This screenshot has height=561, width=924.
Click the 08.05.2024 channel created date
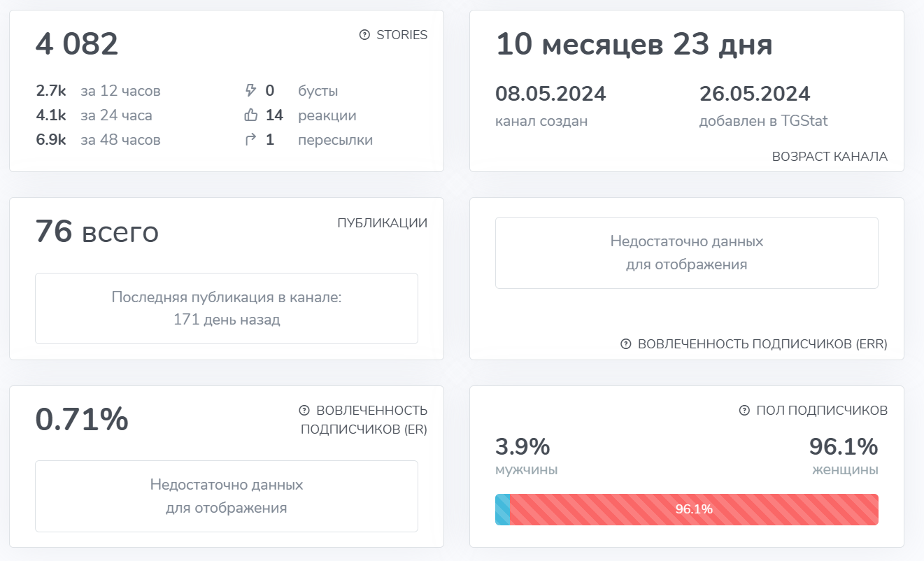(550, 94)
